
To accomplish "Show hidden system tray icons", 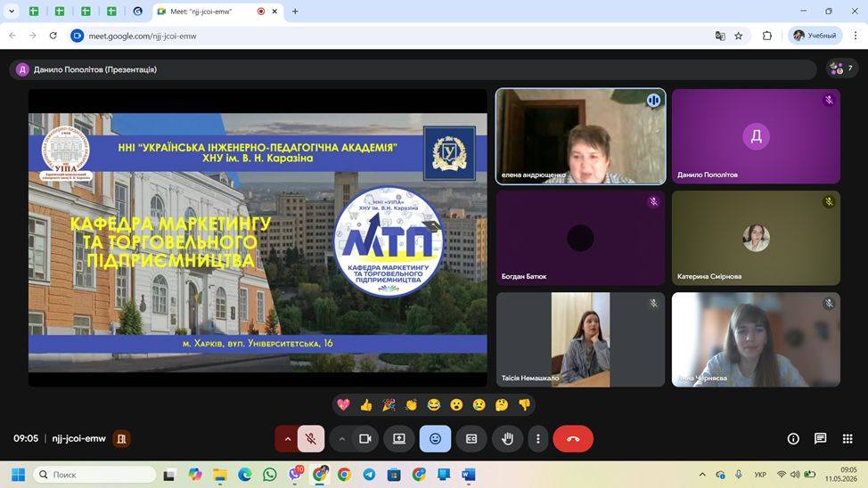I will (702, 475).
